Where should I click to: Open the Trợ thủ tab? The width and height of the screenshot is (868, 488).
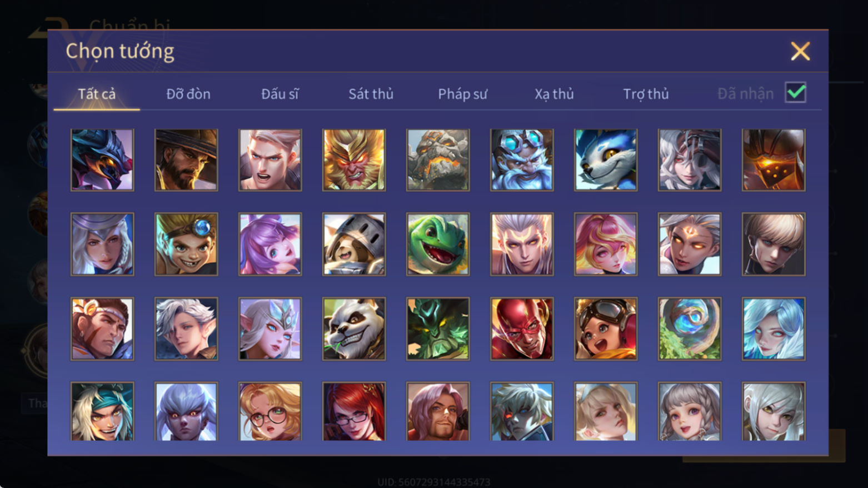(646, 94)
